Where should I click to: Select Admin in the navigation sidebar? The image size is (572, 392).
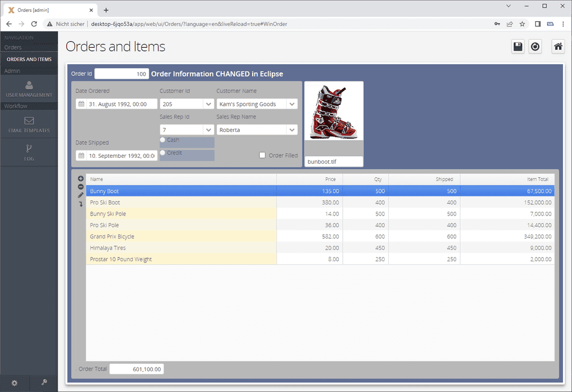13,70
